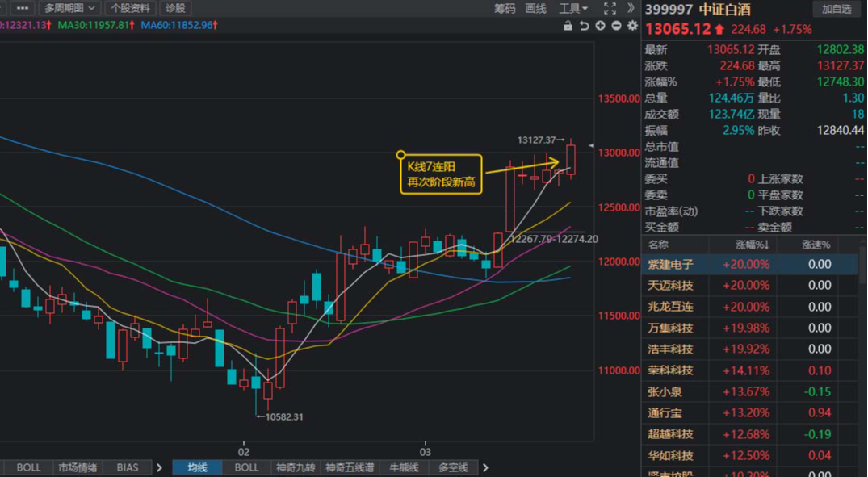Click the 10582.31 low price label on chart
The width and height of the screenshot is (868, 477).
click(x=284, y=416)
